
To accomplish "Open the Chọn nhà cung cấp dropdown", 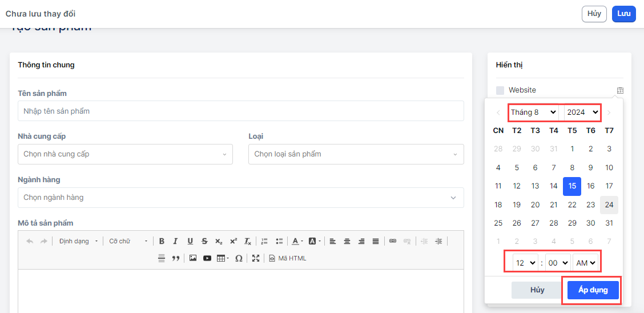I will coord(125,154).
